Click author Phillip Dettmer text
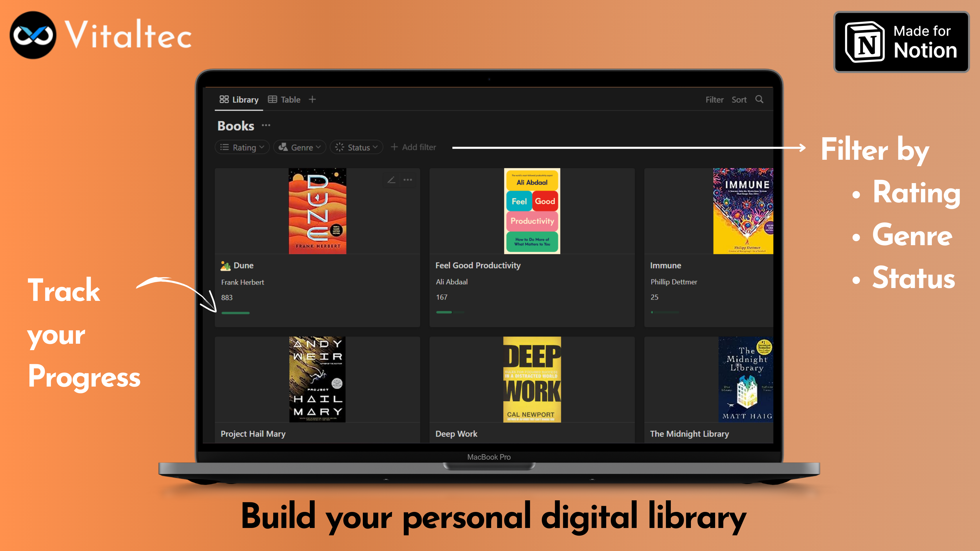 (x=674, y=282)
